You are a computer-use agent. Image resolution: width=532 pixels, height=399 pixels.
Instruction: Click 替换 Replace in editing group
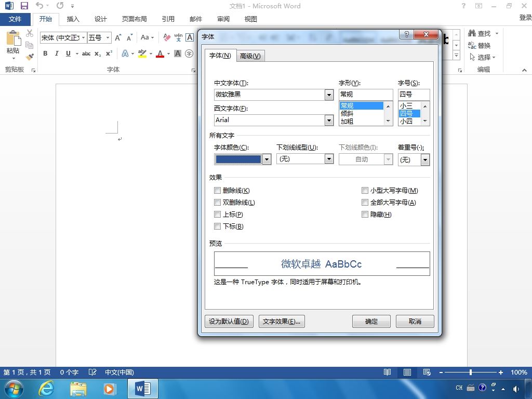coord(479,46)
